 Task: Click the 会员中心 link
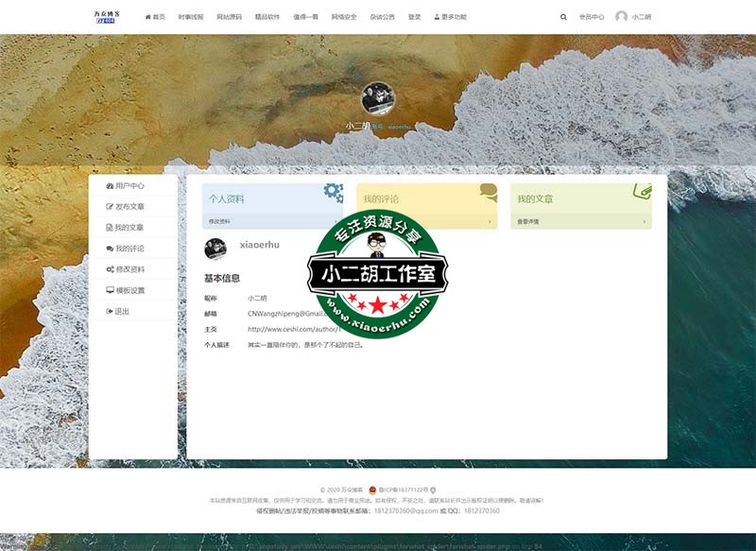[x=593, y=15]
